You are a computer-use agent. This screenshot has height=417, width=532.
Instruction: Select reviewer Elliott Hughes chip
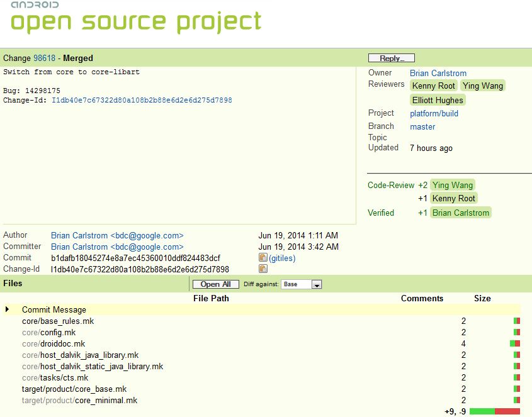coord(438,100)
